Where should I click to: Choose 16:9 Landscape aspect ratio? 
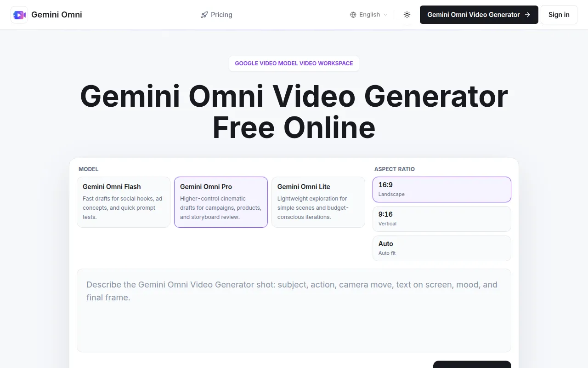point(442,190)
